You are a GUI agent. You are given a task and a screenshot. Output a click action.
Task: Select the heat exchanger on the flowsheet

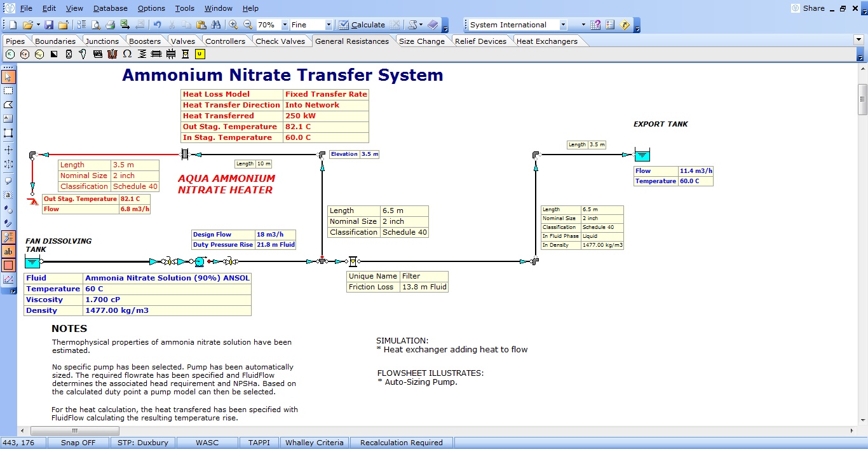pyautogui.click(x=184, y=154)
